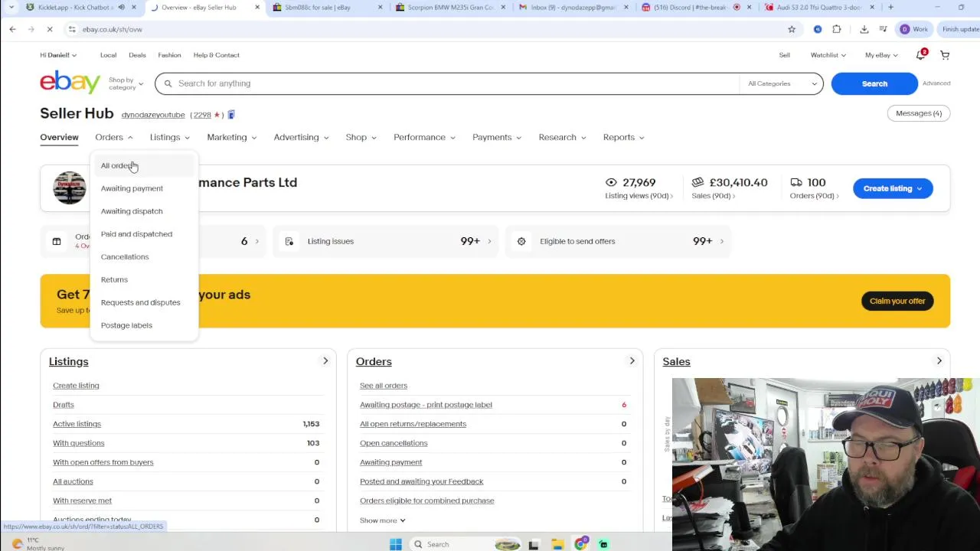Open File Explorer from the taskbar
The height and width of the screenshot is (551, 980).
tap(558, 544)
